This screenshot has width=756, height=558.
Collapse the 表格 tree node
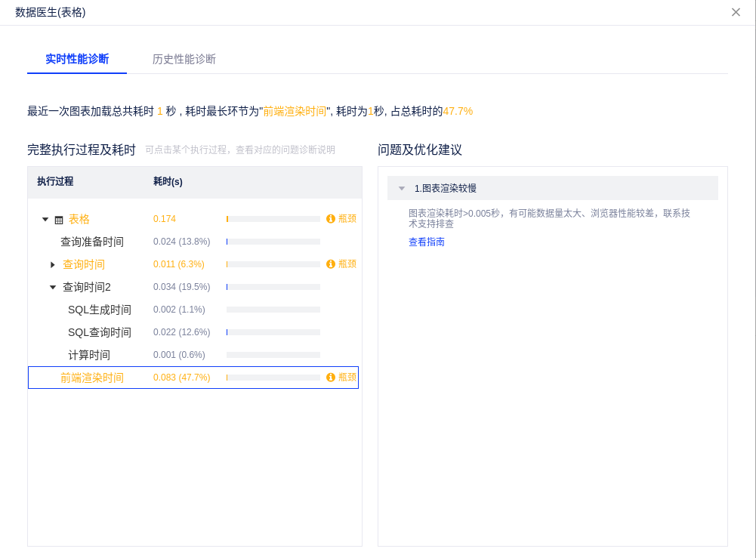pyautogui.click(x=45, y=220)
